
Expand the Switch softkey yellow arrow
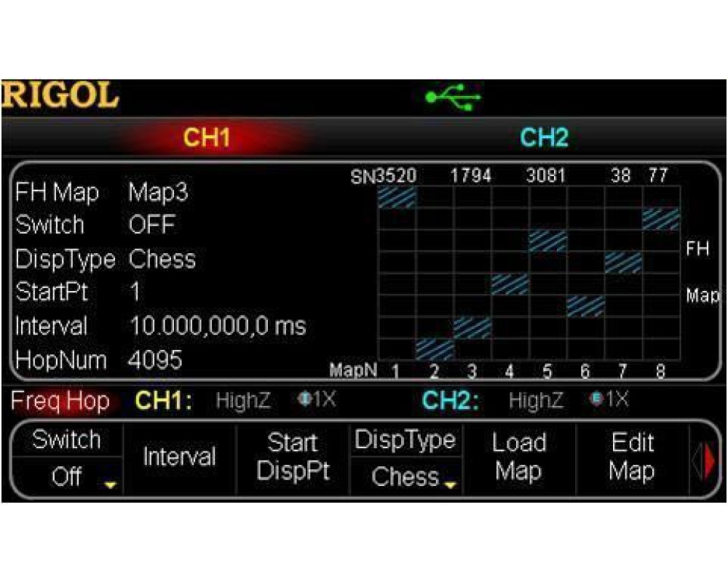(x=111, y=485)
